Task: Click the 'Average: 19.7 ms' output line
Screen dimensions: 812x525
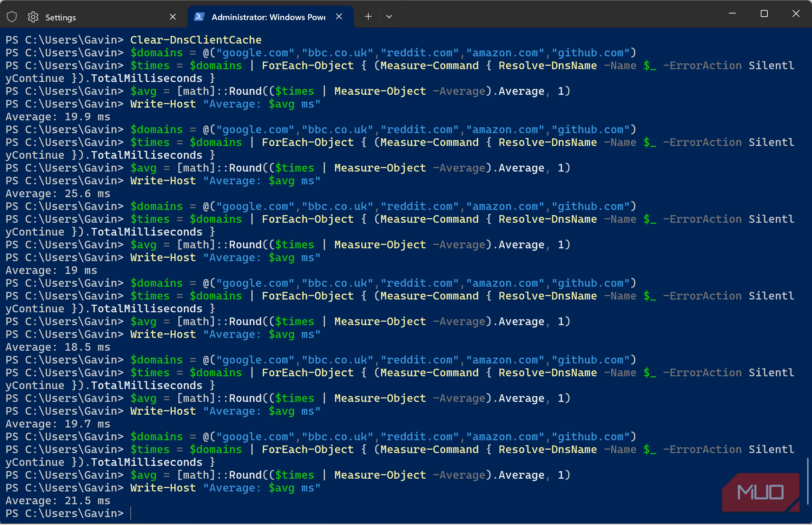Action: click(58, 424)
